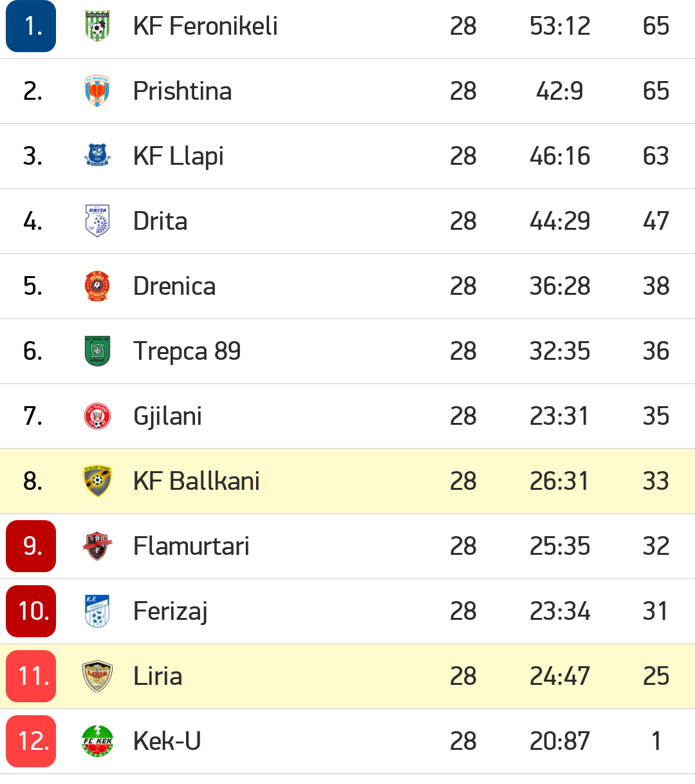Click Kek-U goal difference 20:87
Viewport: 695px width, 784px height.
tap(559, 741)
